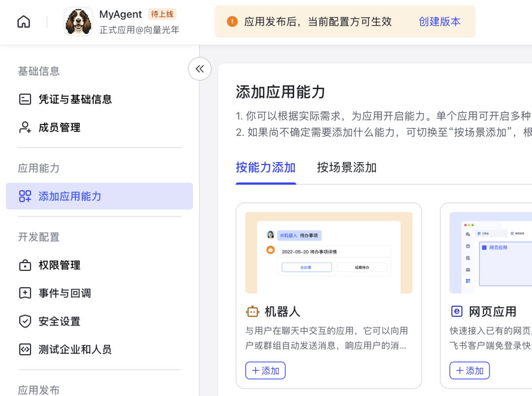This screenshot has height=396, width=532.
Task: Click the 添加应用能力 grid icon
Action: click(x=25, y=196)
